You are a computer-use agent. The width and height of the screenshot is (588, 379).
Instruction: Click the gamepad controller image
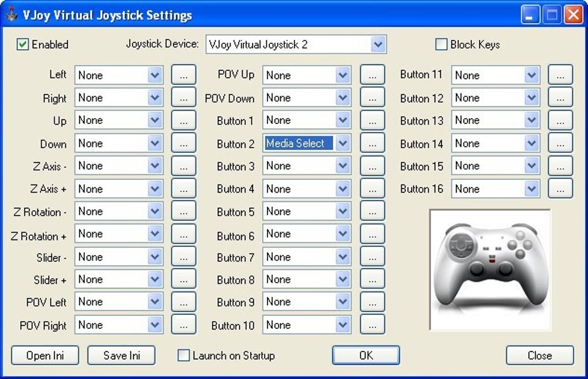click(490, 270)
